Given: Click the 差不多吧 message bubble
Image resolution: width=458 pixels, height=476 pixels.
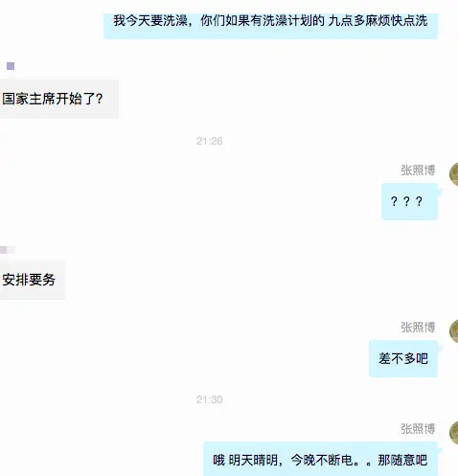Looking at the screenshot, I should [x=403, y=358].
